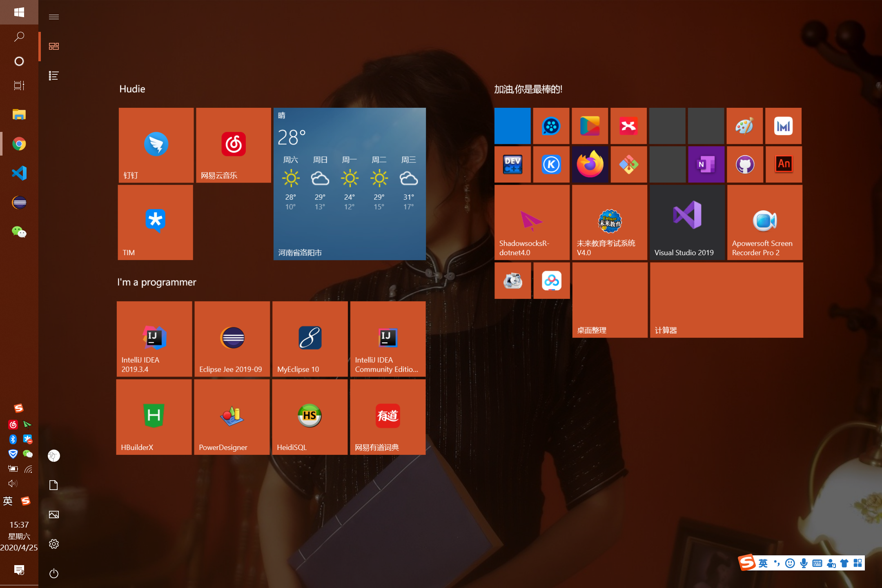Screen dimensions: 882x588
Task: Launch the 网易云音乐 tile
Action: tap(234, 145)
